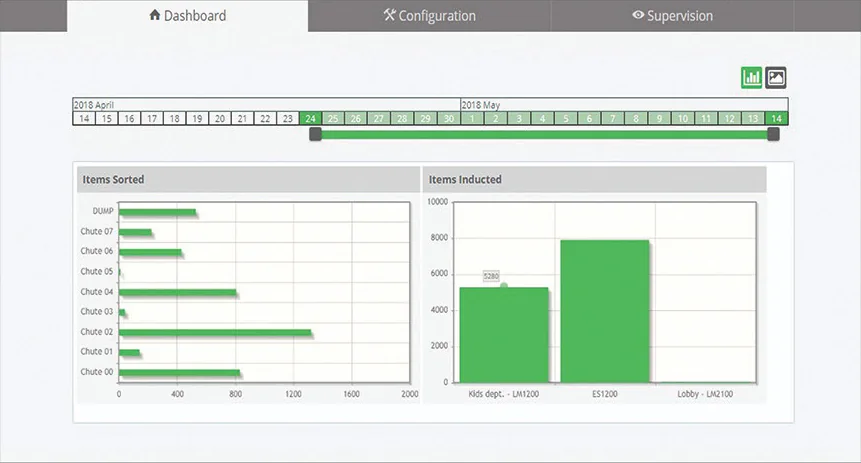This screenshot has width=861, height=463.
Task: Select April 22 on the timeline
Action: 265,118
